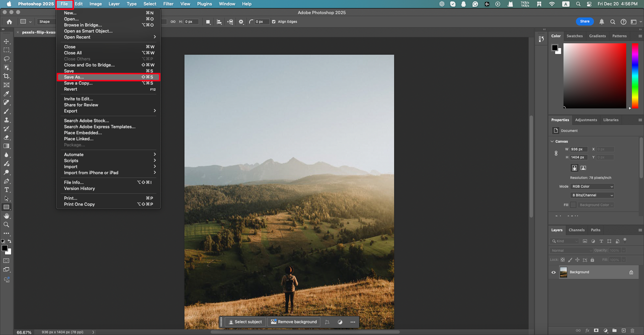Select the Frame tool

(7, 85)
